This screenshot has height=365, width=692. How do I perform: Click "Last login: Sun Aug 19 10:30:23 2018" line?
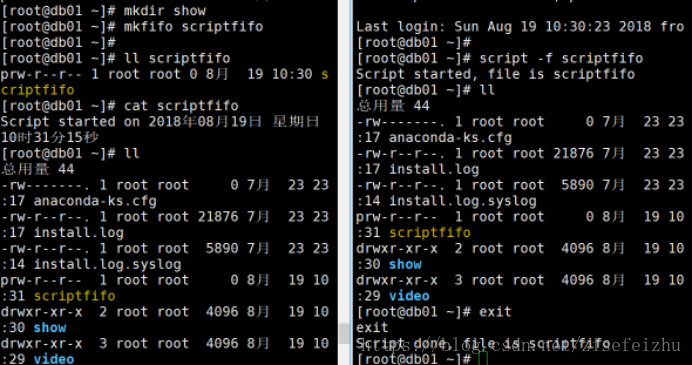504,26
